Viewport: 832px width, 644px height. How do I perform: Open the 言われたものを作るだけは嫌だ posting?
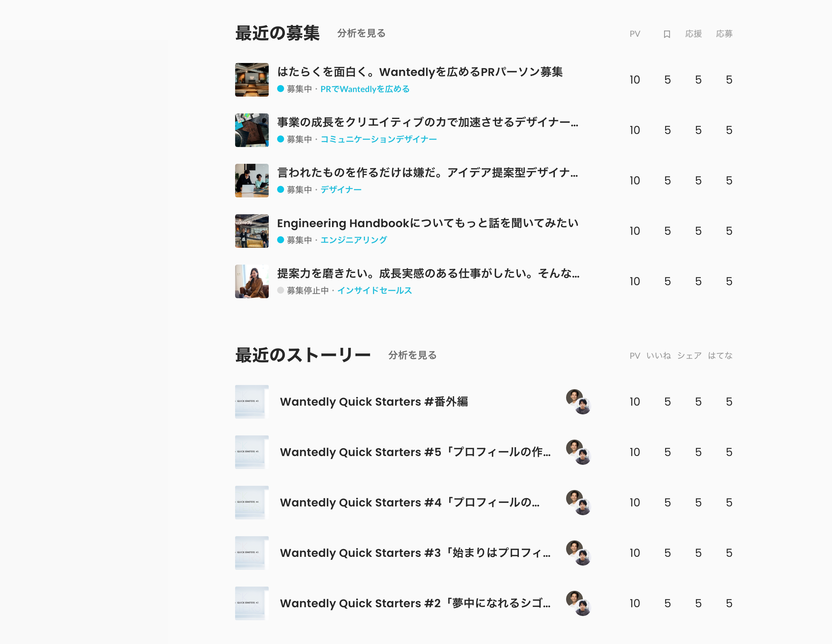tap(428, 172)
